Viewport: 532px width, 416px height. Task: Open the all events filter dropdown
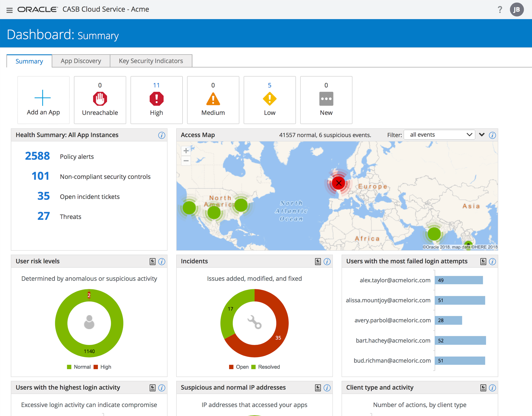tap(439, 135)
